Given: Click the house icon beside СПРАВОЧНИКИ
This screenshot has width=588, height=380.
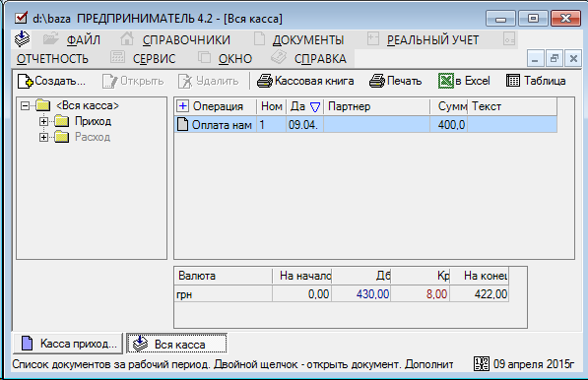Looking at the screenshot, I should [x=127, y=39].
